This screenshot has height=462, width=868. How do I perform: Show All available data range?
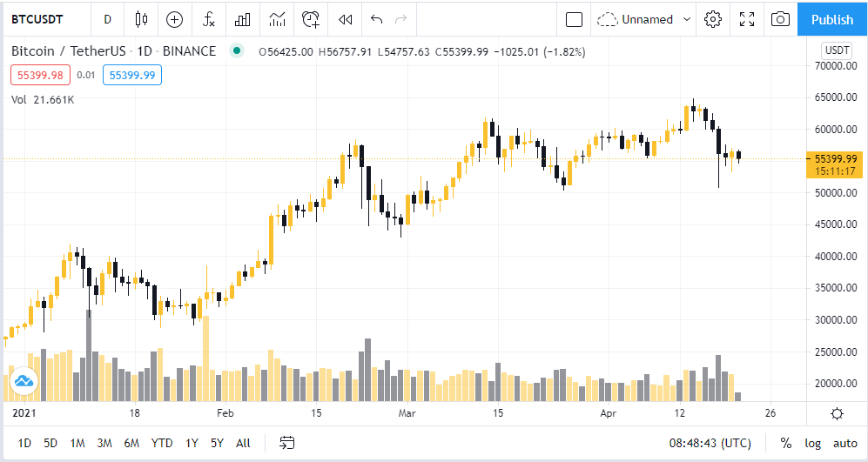(243, 443)
